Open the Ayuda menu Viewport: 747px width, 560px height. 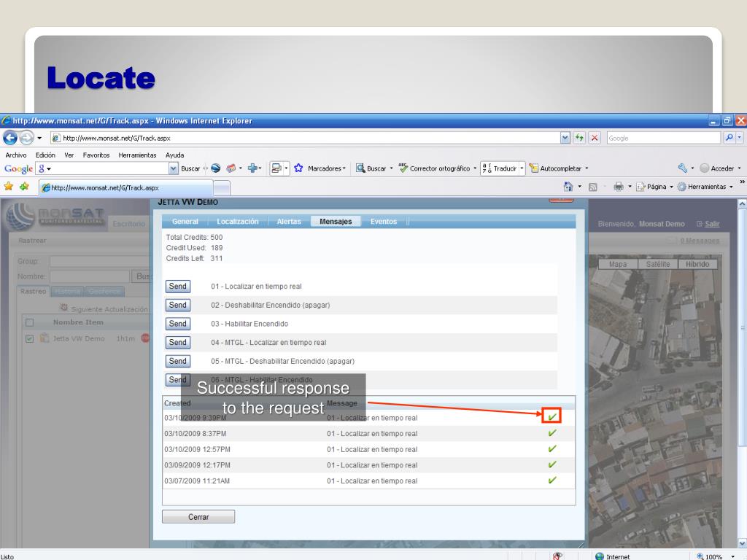tap(175, 155)
